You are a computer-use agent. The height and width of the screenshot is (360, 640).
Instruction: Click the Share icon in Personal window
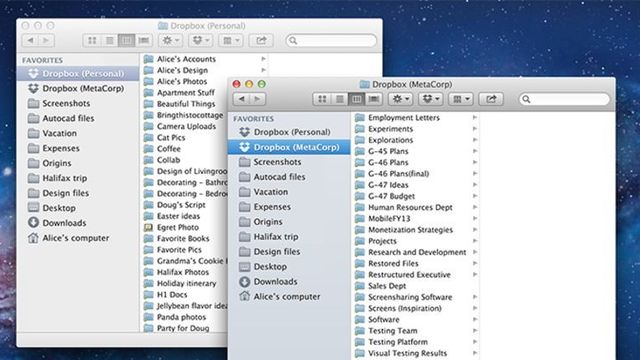tap(261, 40)
